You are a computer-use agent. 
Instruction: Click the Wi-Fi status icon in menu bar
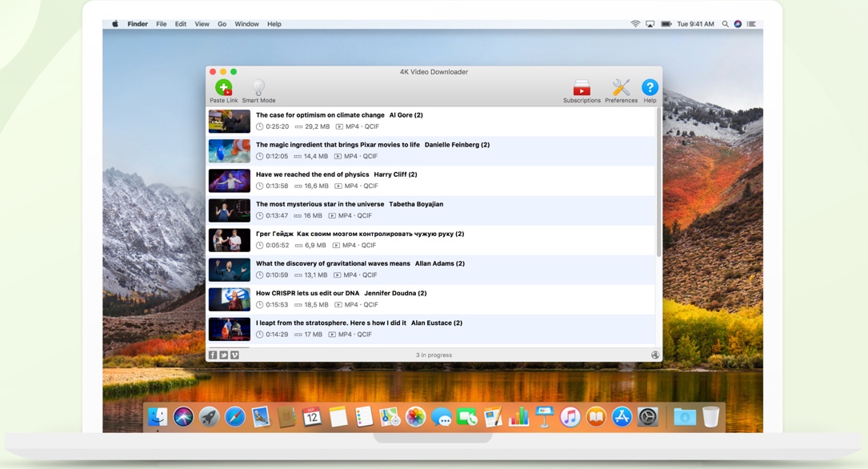[x=635, y=24]
